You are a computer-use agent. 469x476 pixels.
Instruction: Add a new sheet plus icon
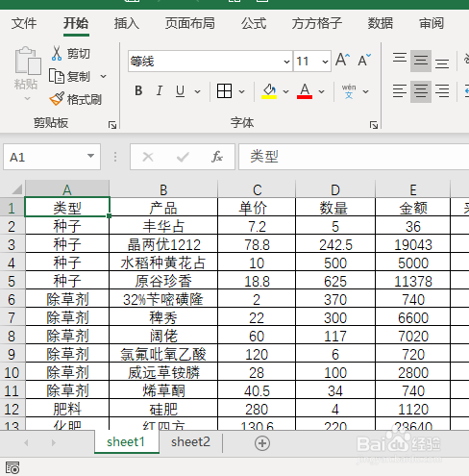[x=262, y=443]
